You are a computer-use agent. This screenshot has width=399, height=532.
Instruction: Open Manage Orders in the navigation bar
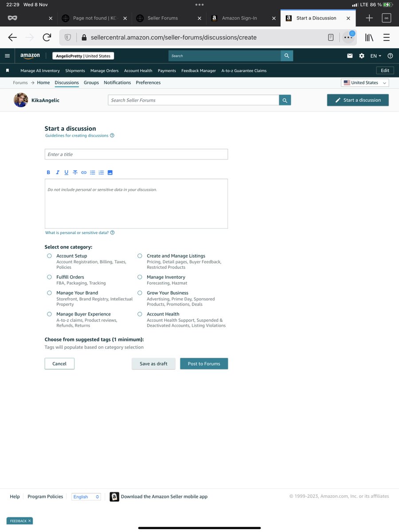tap(105, 71)
